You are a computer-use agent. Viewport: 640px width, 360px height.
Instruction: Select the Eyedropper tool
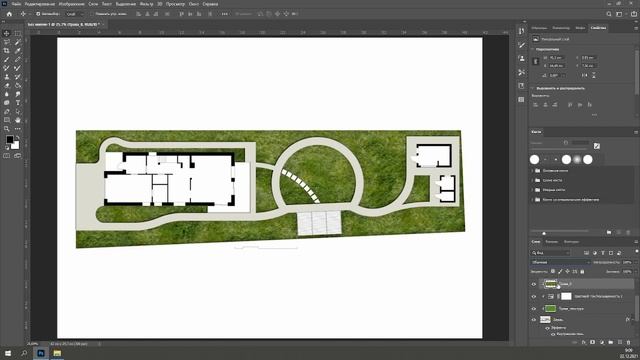[18, 51]
